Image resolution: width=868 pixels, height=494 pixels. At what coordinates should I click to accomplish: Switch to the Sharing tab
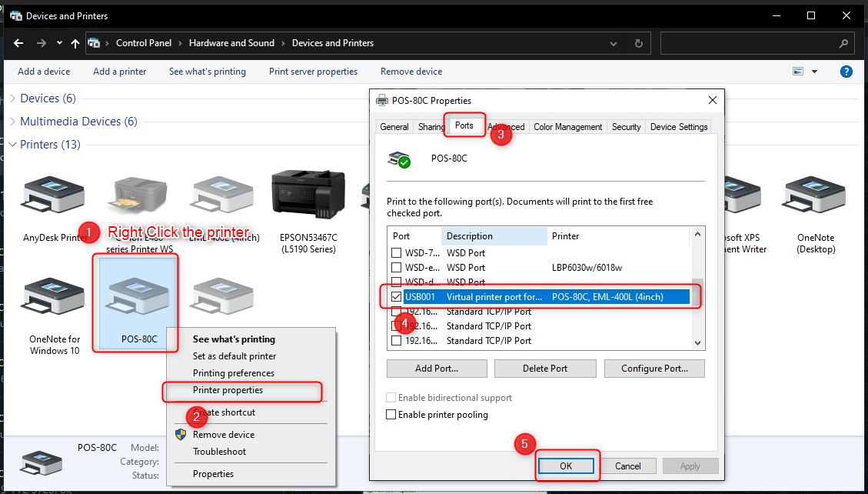pos(431,126)
